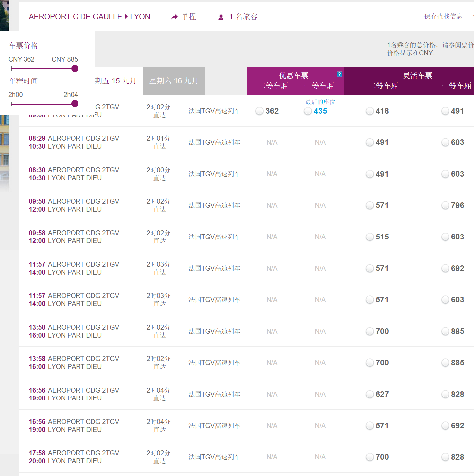This screenshot has width=474, height=476.
Task: Click the passenger icon beside 1 名旅客
Action: (x=221, y=17)
